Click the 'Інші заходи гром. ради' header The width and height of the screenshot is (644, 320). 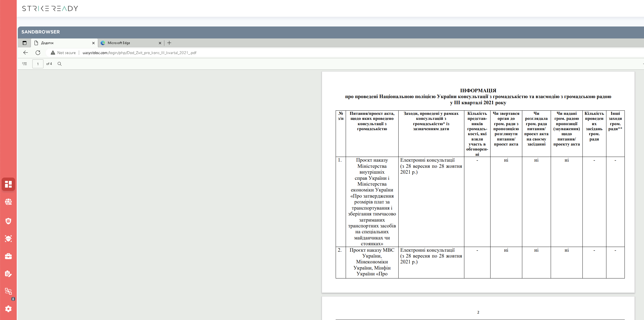click(615, 134)
